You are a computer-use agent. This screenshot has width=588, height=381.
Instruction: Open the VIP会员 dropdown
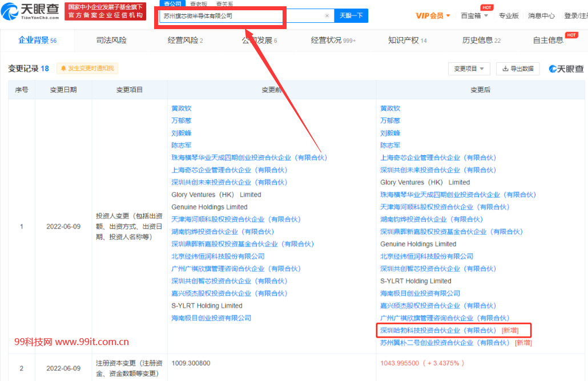pos(433,16)
